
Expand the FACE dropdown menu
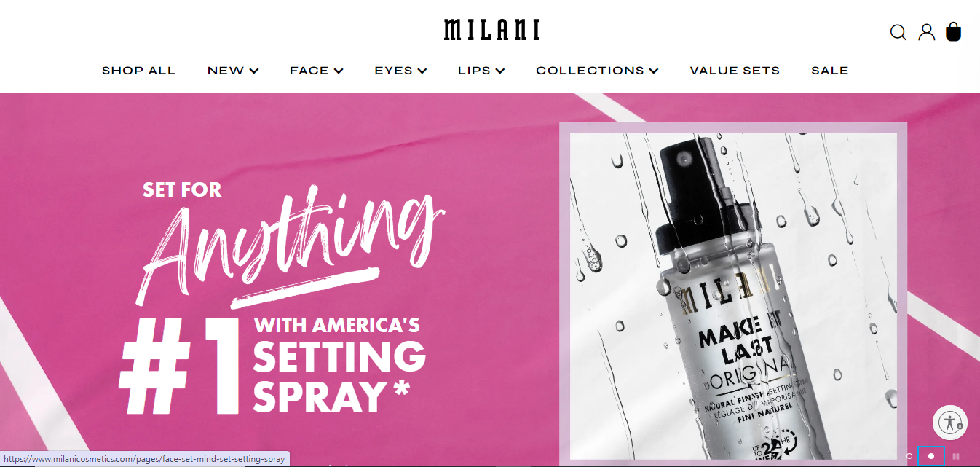(316, 71)
